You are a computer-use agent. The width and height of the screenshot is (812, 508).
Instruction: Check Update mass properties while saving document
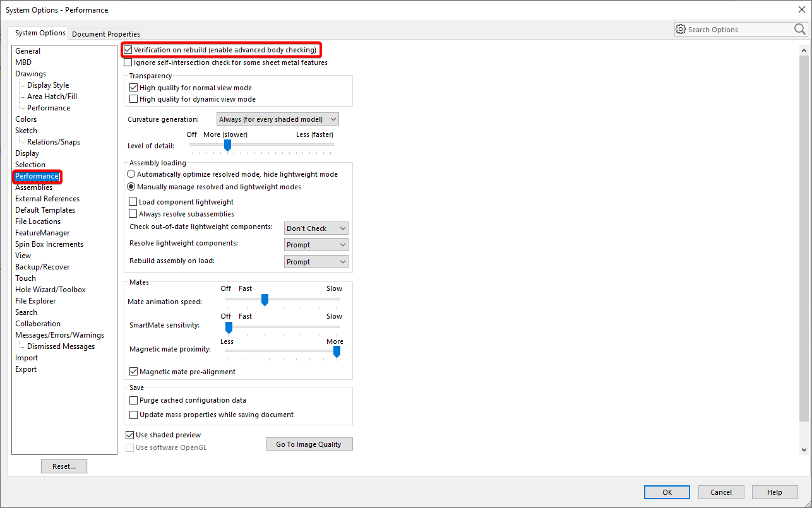tap(133, 415)
